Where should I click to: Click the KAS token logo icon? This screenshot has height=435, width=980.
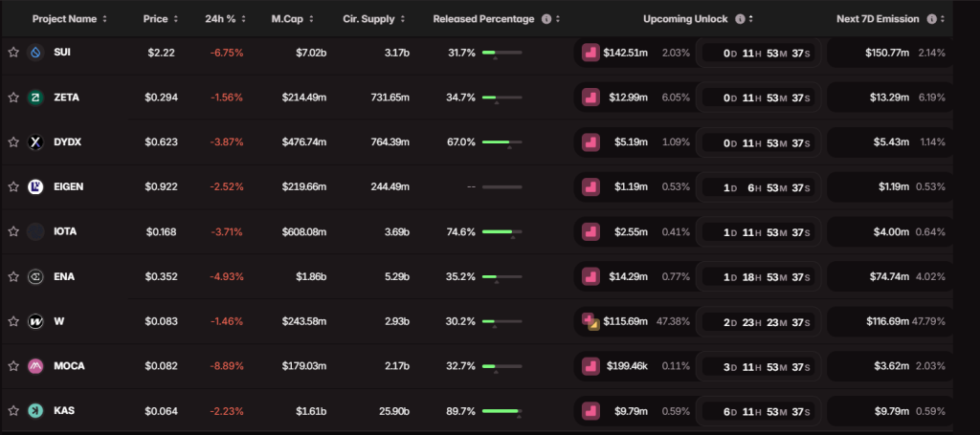click(35, 411)
